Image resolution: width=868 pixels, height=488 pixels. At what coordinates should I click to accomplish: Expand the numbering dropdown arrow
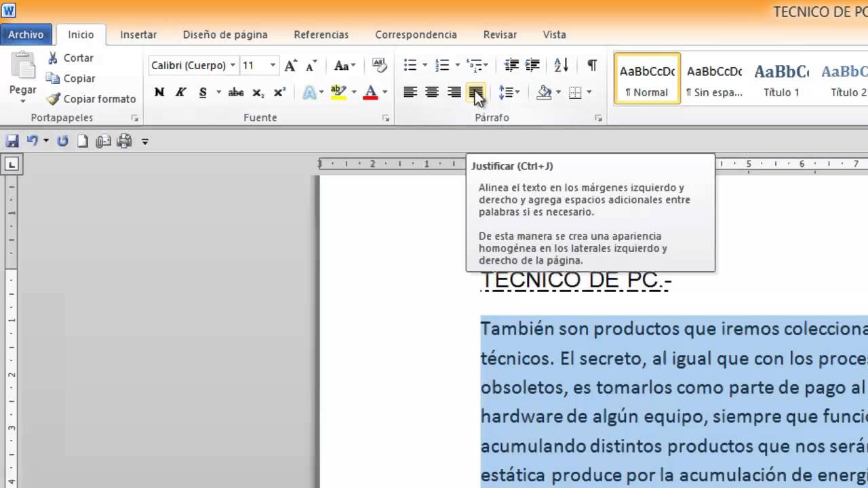click(457, 66)
